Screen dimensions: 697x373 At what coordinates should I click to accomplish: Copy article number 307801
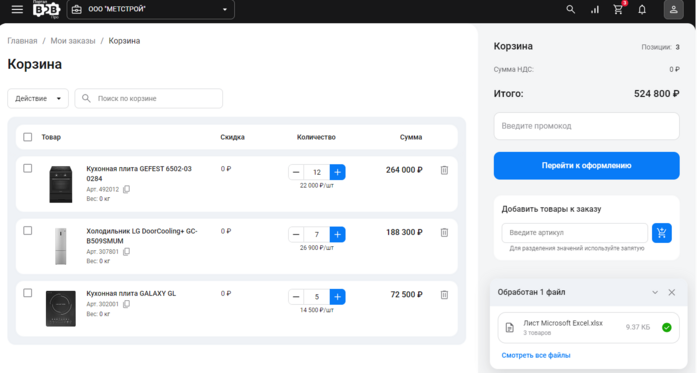tap(126, 252)
